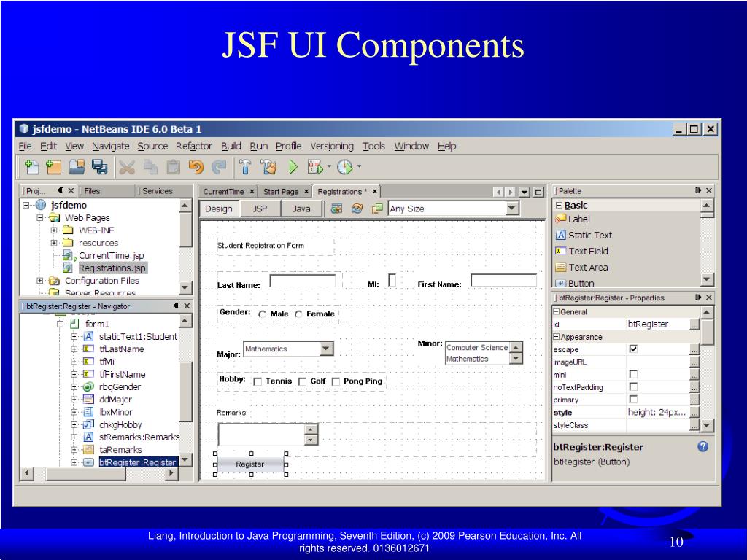Open the Major dropdown showing Mathematics

coord(326,349)
